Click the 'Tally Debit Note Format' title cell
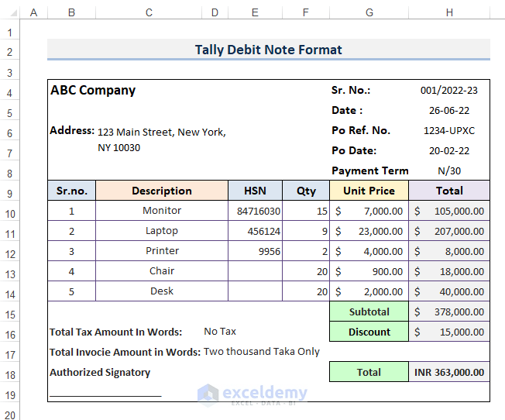The image size is (505, 420). (269, 50)
